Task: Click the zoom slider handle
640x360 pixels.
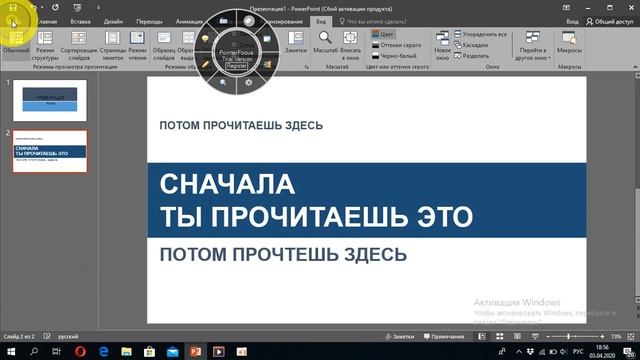Action: [x=569, y=336]
